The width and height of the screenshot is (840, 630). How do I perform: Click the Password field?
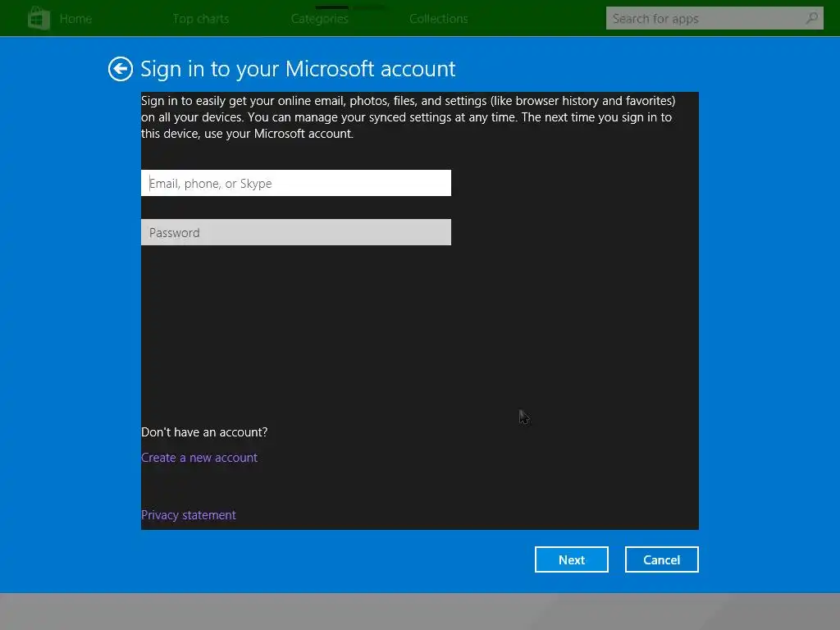[295, 232]
